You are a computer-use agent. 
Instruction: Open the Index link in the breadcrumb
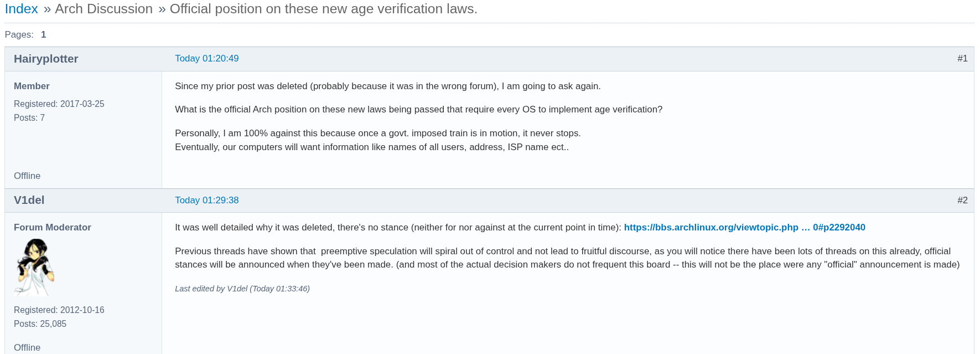[x=22, y=8]
